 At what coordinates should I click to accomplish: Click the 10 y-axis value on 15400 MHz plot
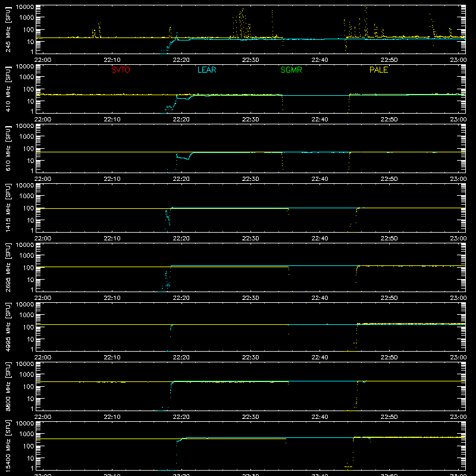click(x=30, y=458)
